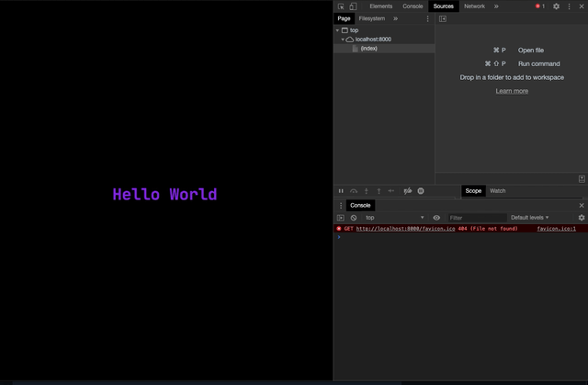588x385 pixels.
Task: Click the top frame window icon
Action: (345, 30)
